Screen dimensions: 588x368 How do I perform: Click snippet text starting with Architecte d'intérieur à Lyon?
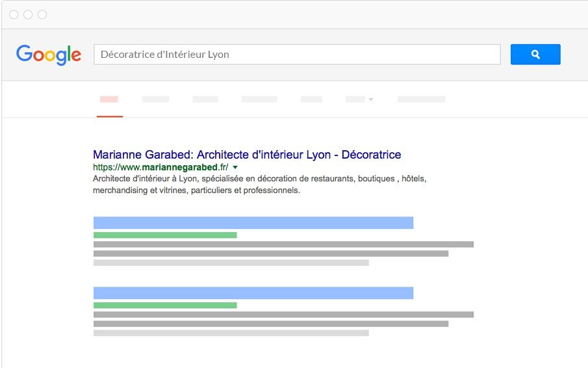click(x=259, y=184)
